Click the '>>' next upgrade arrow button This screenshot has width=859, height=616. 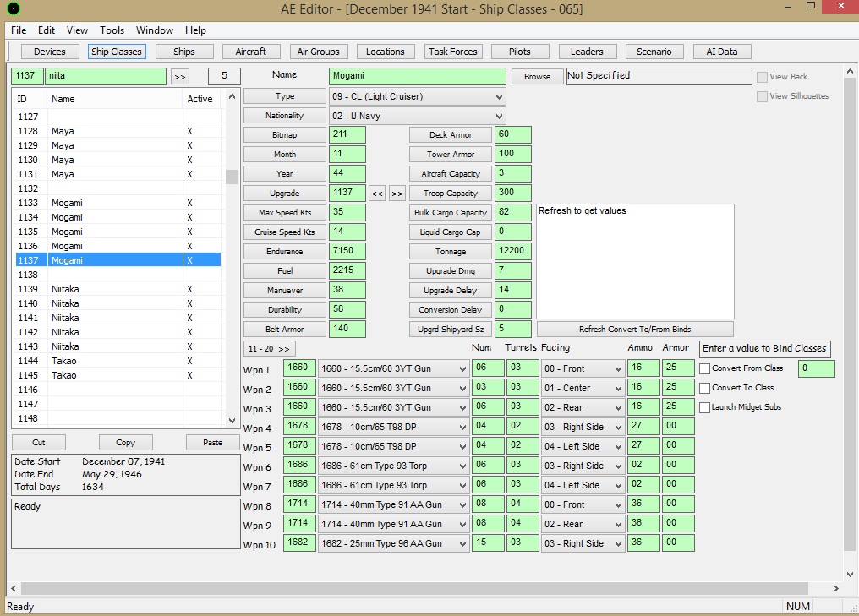[397, 194]
